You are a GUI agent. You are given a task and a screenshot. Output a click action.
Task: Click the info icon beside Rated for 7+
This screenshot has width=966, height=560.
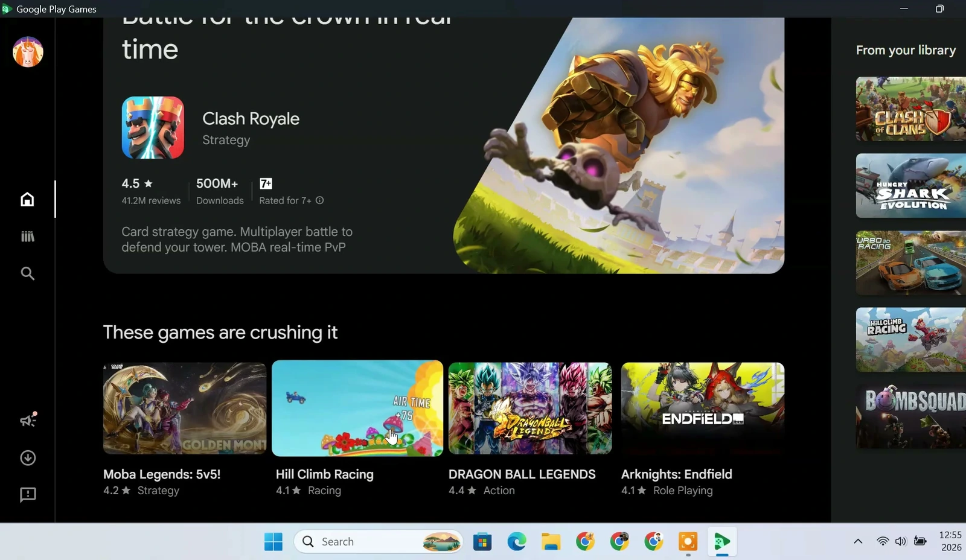pos(320,200)
